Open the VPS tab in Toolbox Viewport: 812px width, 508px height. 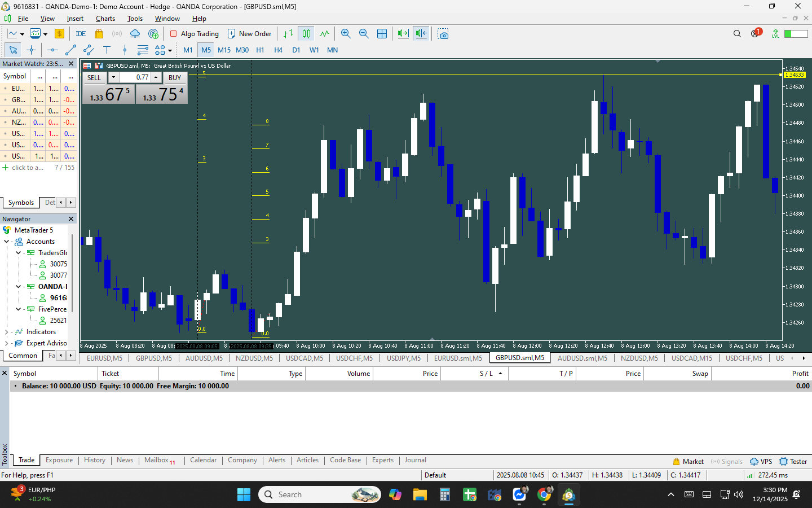761,462
